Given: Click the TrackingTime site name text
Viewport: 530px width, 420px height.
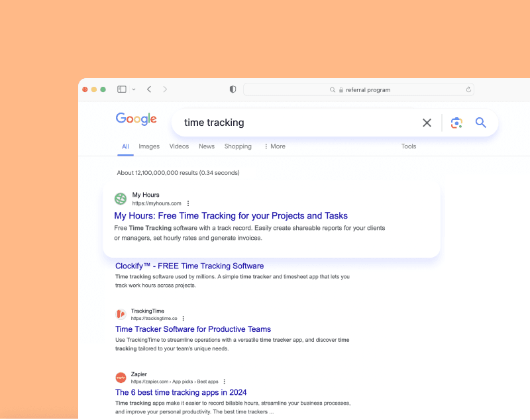Looking at the screenshot, I should 147,311.
